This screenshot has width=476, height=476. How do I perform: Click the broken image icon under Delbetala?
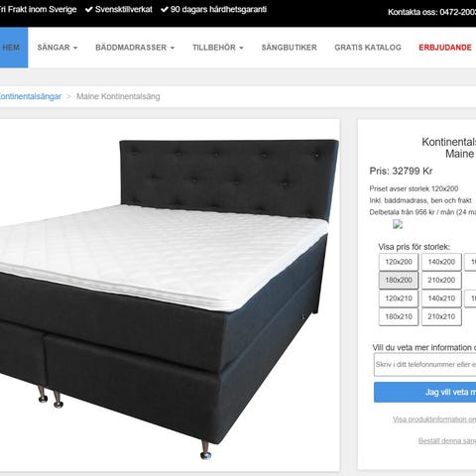(x=398, y=224)
